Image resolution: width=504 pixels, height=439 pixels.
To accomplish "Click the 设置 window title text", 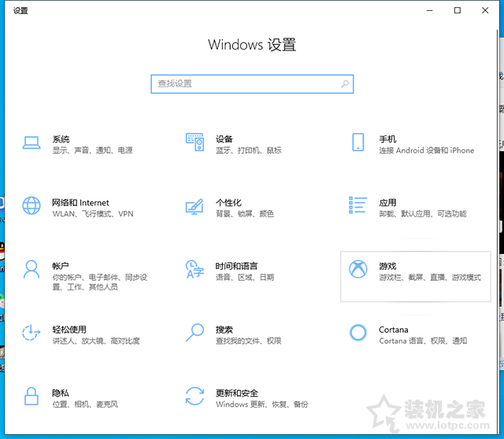I will click(20, 10).
